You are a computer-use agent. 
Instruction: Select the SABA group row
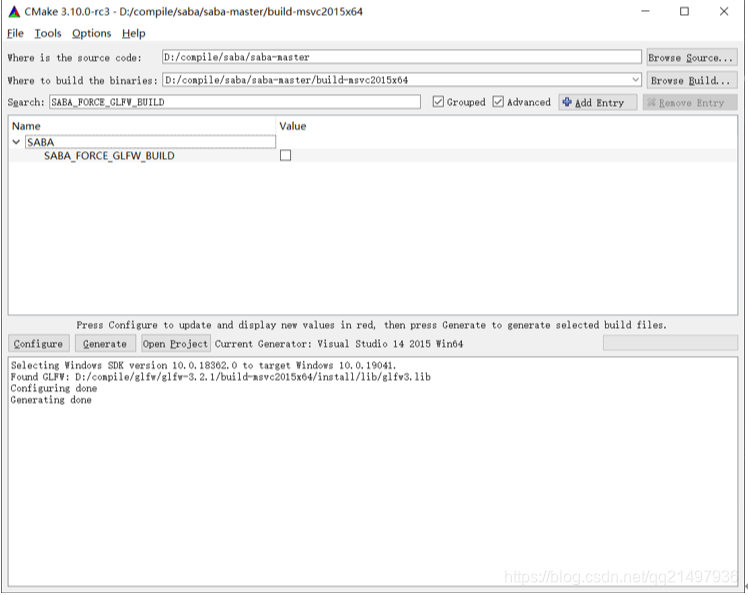tap(150, 142)
